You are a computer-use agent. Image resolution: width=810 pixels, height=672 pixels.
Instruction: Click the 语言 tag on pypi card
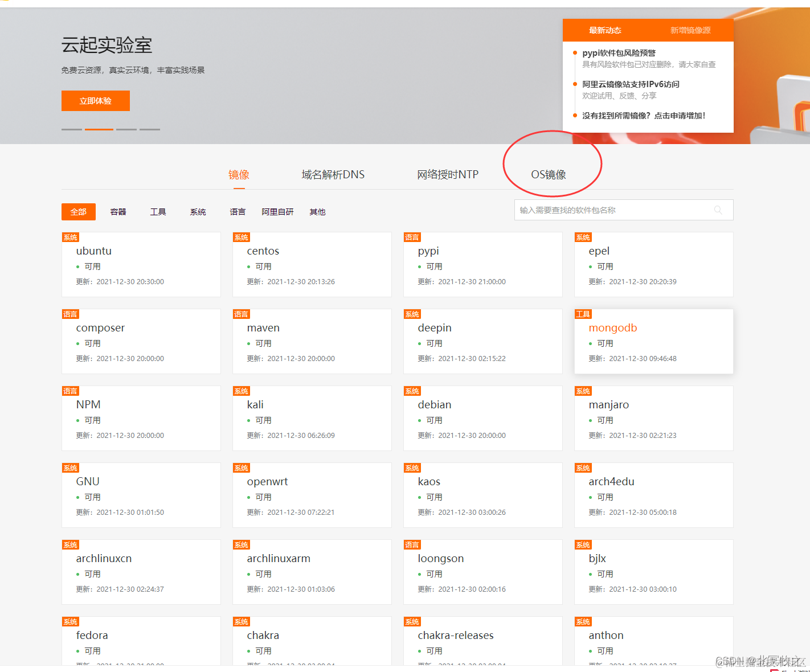(x=412, y=237)
